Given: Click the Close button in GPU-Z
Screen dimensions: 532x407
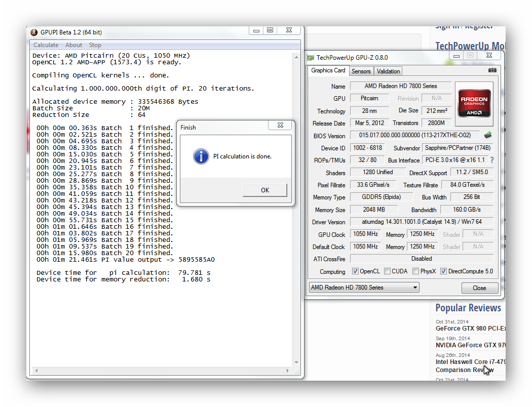Looking at the screenshot, I should pyautogui.click(x=479, y=288).
